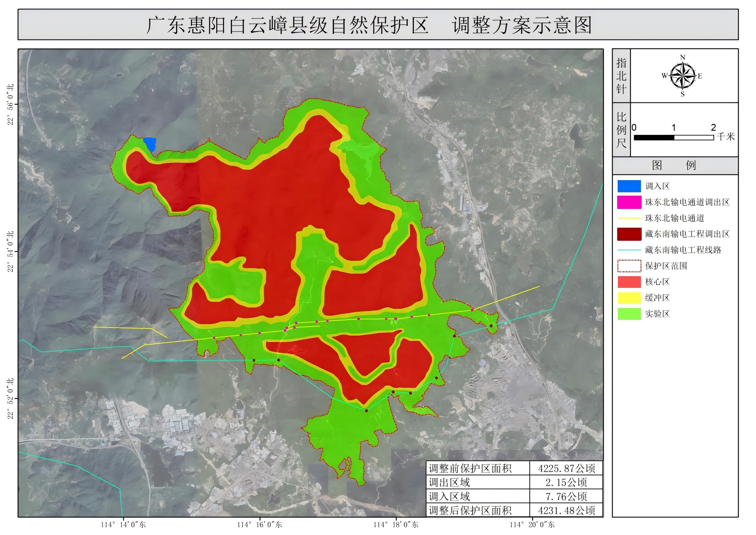Click the 7.76公顷 value in table
The width and height of the screenshot is (756, 535).
[566, 496]
